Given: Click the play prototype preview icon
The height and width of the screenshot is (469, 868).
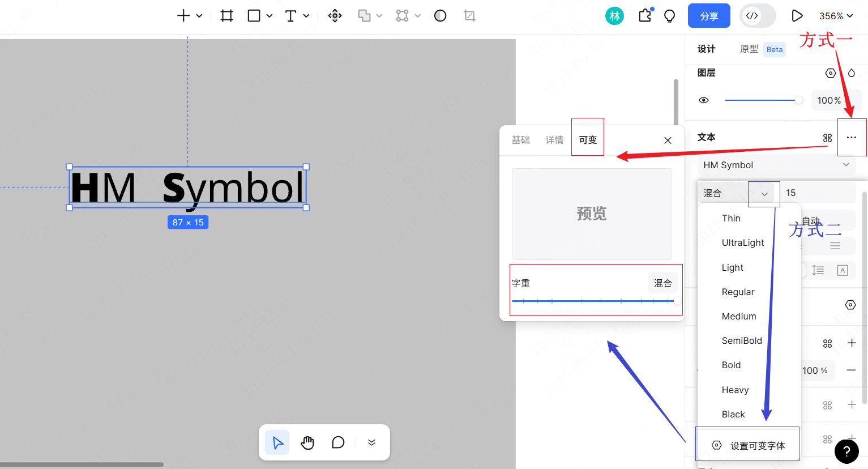Looking at the screenshot, I should click(x=797, y=16).
